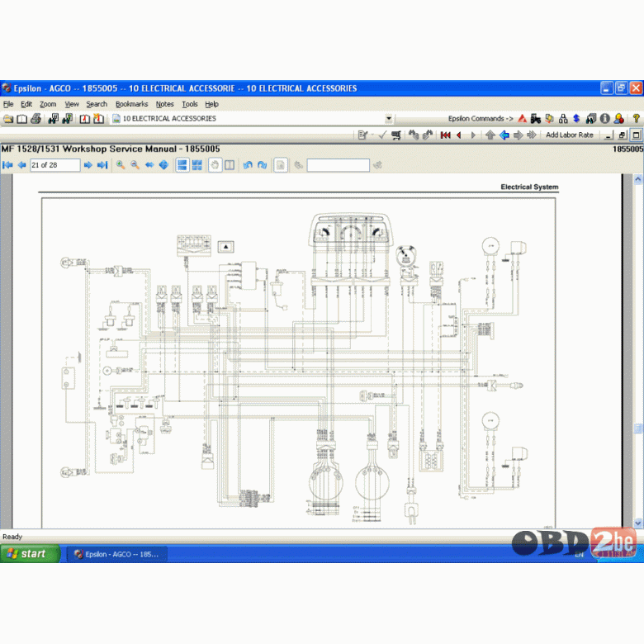Open the File menu
This screenshot has width=644, height=644.
(8, 104)
